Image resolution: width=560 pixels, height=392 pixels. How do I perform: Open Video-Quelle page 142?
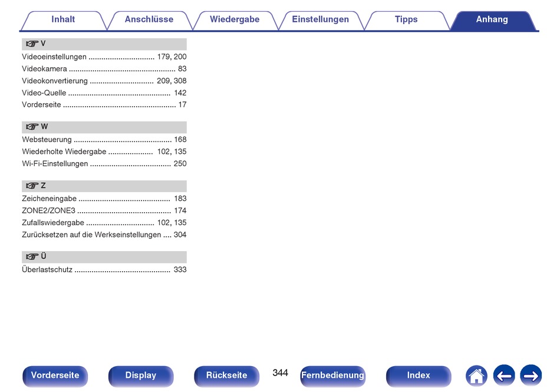click(x=180, y=93)
